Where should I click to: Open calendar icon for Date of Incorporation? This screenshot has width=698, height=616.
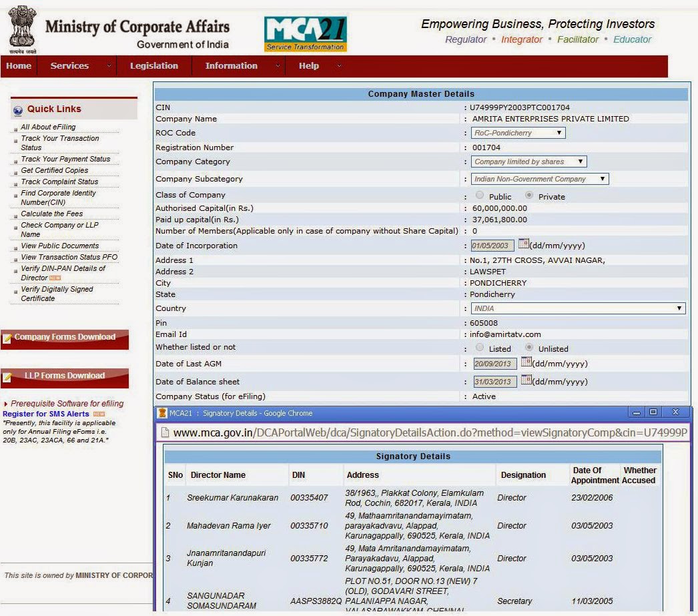523,244
